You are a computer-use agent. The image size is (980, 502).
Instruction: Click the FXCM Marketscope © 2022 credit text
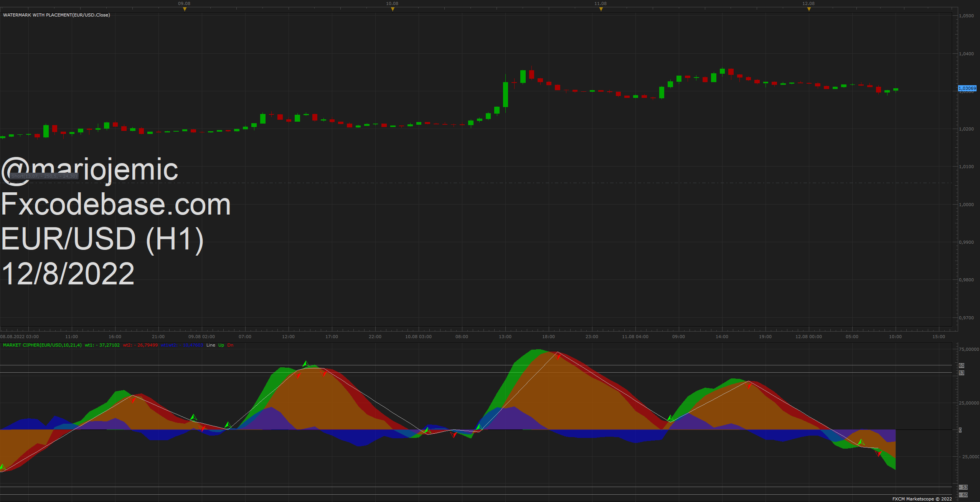click(922, 499)
